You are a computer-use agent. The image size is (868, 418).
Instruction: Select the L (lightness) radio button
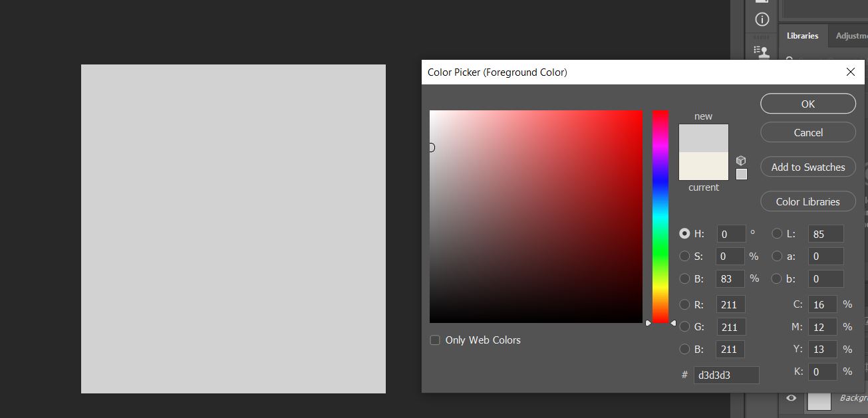pyautogui.click(x=776, y=233)
